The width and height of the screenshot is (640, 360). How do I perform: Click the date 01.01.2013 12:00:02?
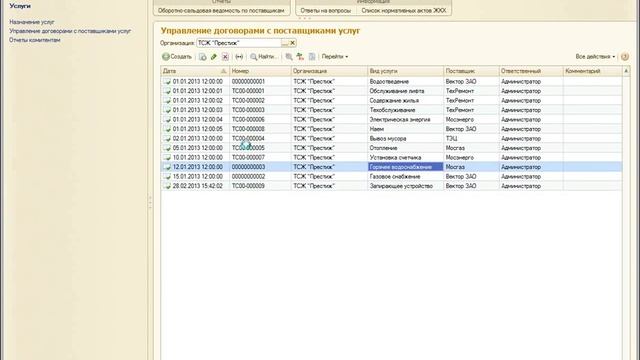tap(198, 100)
